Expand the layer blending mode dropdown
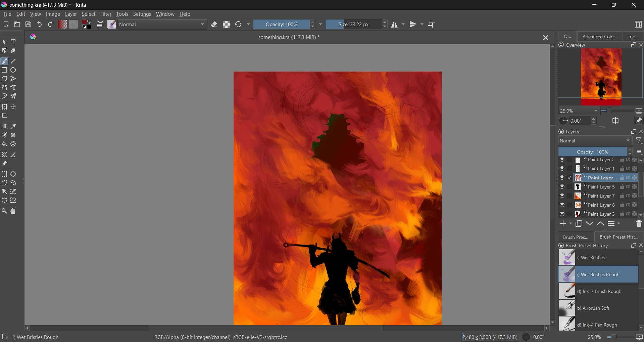This screenshot has width=644, height=342. coord(595,141)
